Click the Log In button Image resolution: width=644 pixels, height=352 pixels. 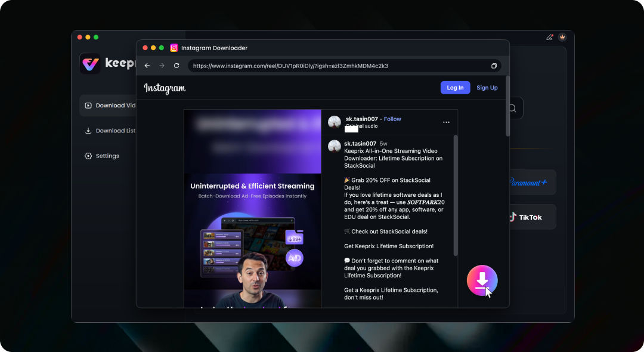[x=455, y=88]
